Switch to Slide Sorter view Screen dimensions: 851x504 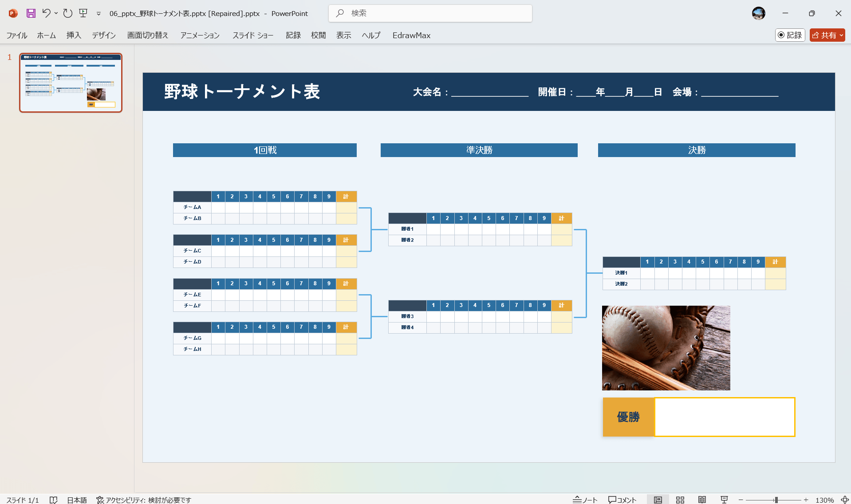(679, 500)
